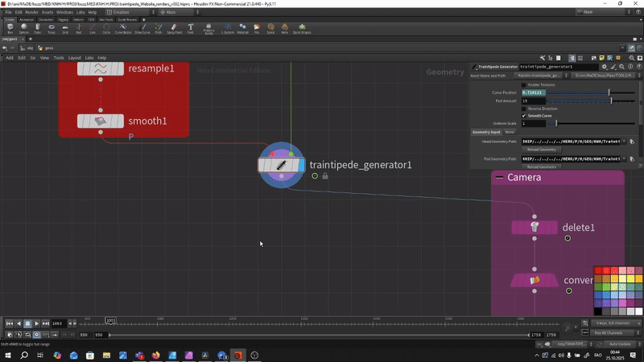Open parameter gear menu for Traintipede Generator
The height and width of the screenshot is (362, 644).
(605, 67)
